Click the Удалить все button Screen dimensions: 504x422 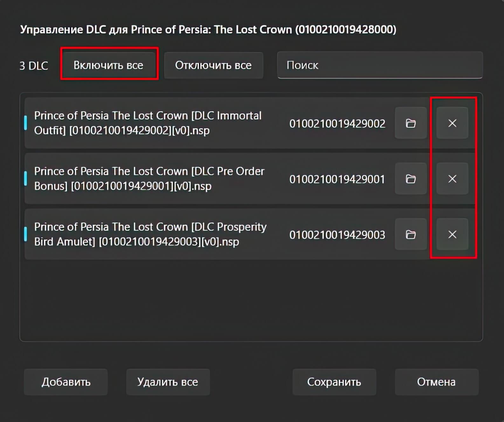(x=168, y=382)
